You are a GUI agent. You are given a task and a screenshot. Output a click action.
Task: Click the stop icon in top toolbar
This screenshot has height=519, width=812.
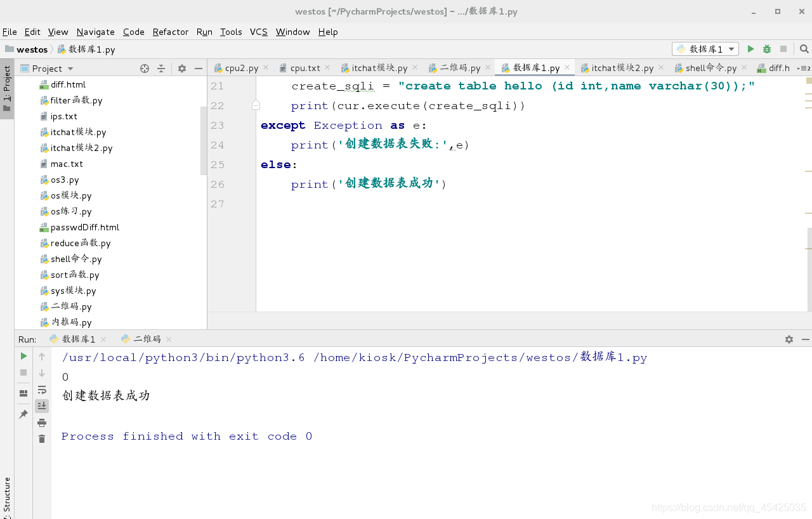(783, 49)
